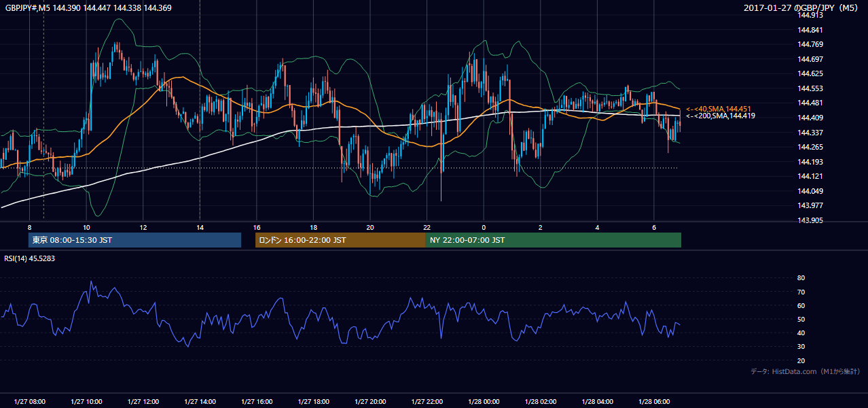Click RSI scale level 60
Image resolution: width=868 pixels, height=408 pixels.
(801, 305)
